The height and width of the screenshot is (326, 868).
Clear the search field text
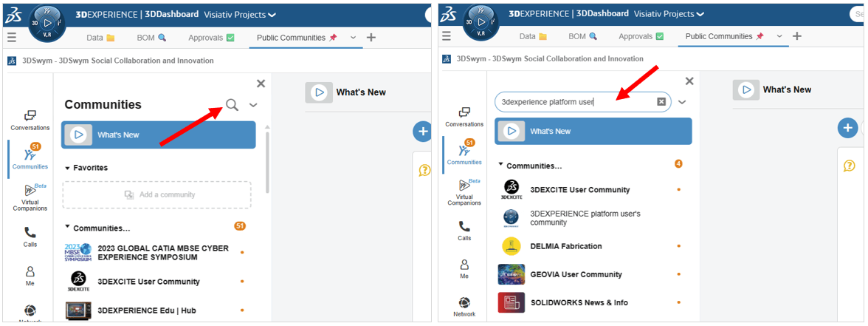pos(661,101)
